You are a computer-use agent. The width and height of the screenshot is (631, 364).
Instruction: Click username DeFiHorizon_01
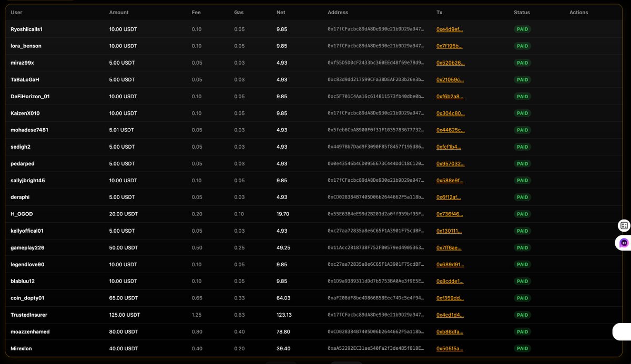point(30,97)
